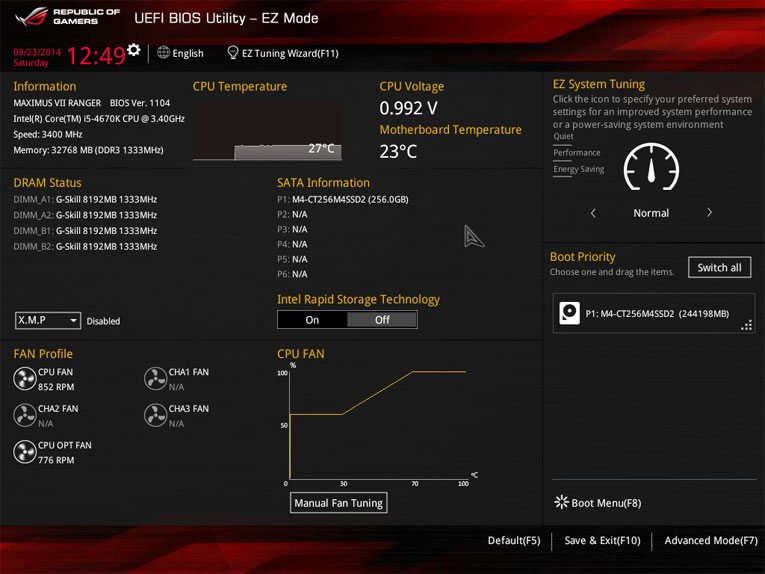The width and height of the screenshot is (765, 574).
Task: Click the globe language icon
Action: click(163, 52)
